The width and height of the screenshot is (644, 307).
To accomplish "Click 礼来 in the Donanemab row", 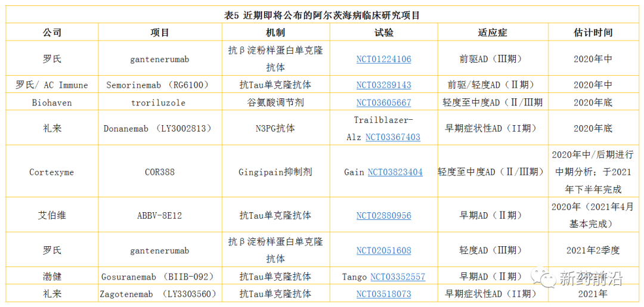I will [x=52, y=128].
